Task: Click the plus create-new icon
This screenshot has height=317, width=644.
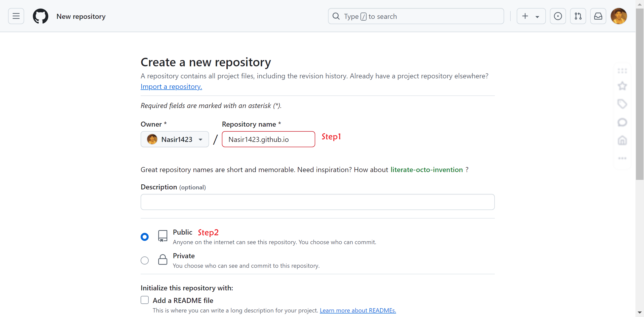Action: [x=525, y=16]
